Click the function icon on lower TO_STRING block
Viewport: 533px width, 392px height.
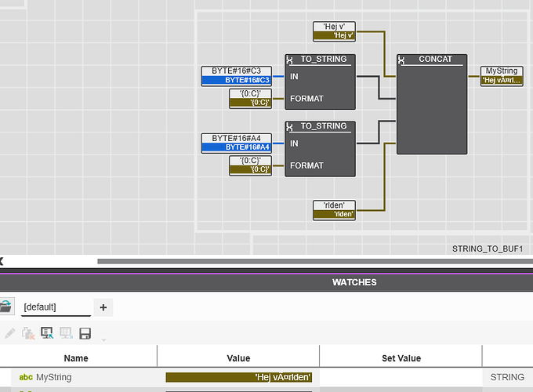(x=290, y=126)
